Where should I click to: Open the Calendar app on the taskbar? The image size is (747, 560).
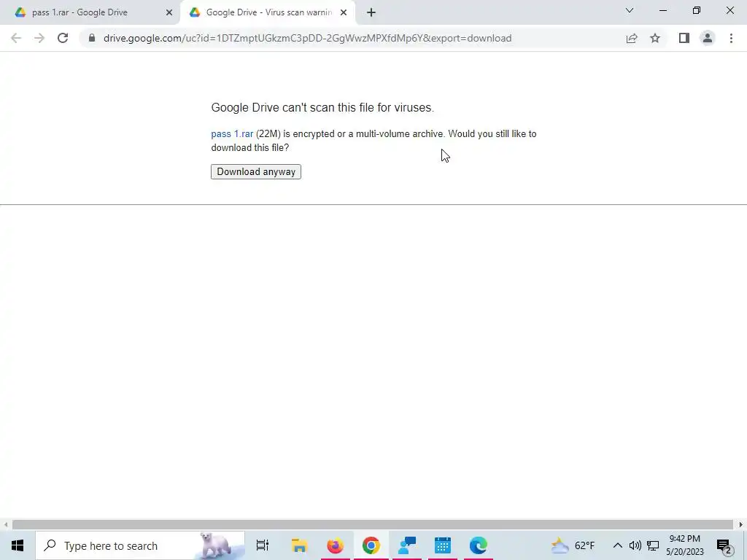(443, 545)
